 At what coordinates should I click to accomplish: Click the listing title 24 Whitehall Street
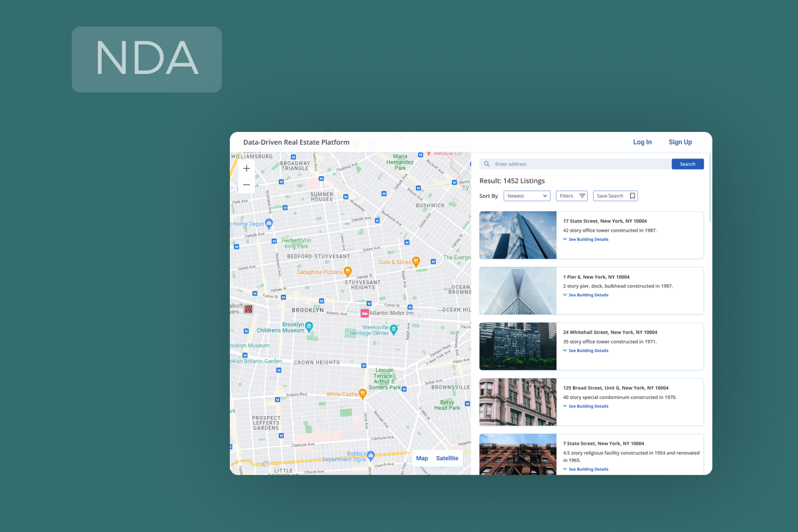click(x=610, y=332)
